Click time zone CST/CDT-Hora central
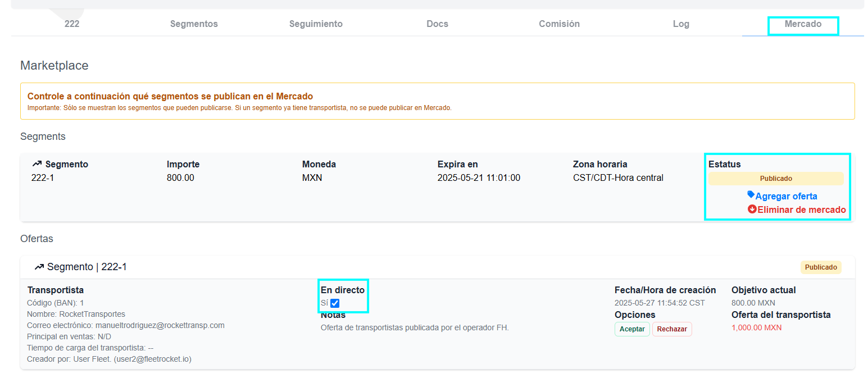Screen dimensions: 868x387 point(618,178)
